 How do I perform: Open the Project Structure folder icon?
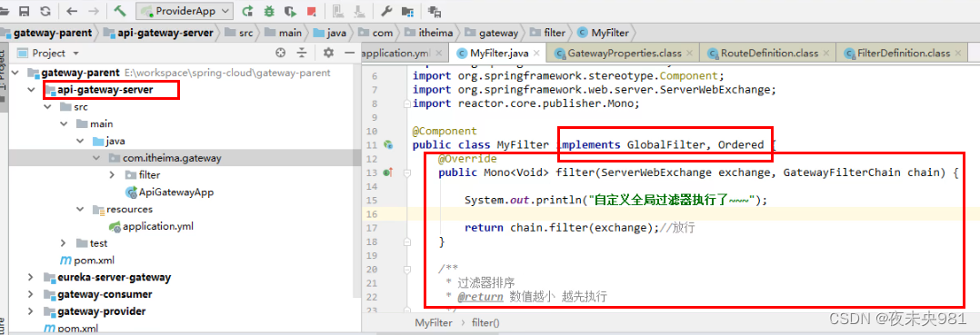(407, 11)
